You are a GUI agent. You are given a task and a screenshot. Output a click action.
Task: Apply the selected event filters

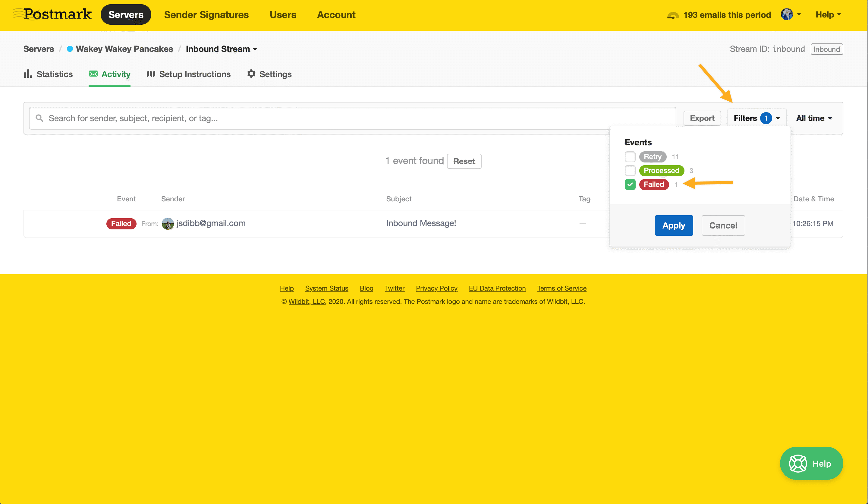tap(674, 226)
